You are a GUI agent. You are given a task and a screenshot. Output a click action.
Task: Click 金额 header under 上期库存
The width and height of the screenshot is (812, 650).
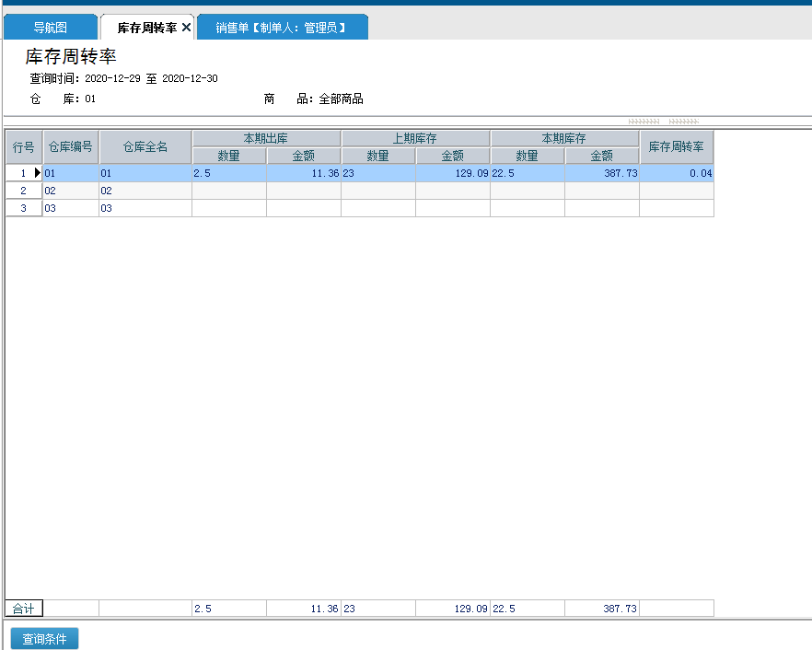pos(453,156)
